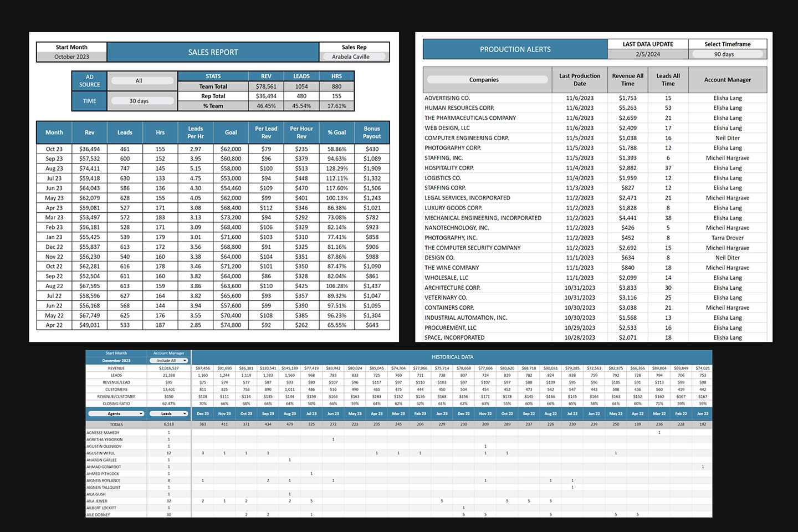Open the Select Timeframe '90 days' selector
Viewport: 798px width, 532px height.
click(x=728, y=54)
